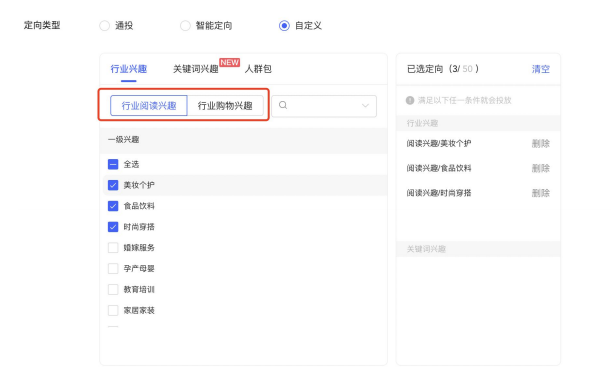Check the 家居家装 checkbox

[113, 310]
